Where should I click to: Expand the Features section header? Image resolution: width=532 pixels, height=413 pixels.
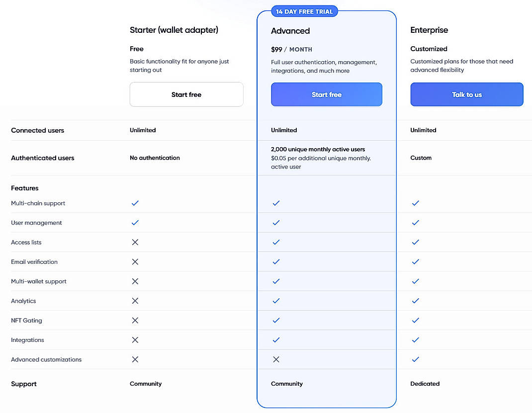coord(25,188)
